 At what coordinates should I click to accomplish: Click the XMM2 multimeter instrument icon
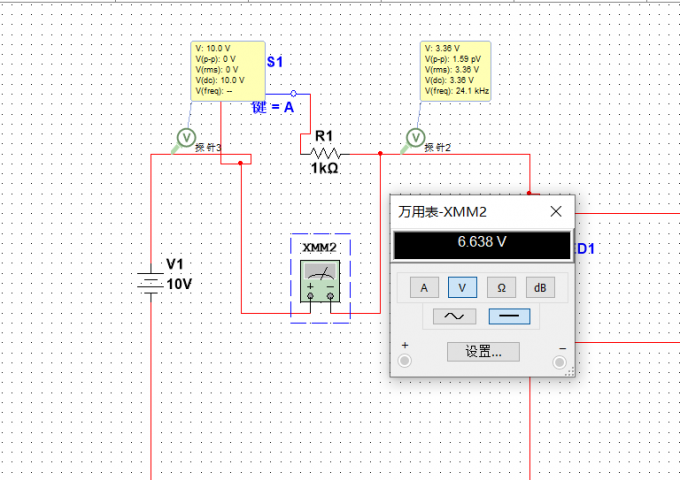[x=320, y=281]
